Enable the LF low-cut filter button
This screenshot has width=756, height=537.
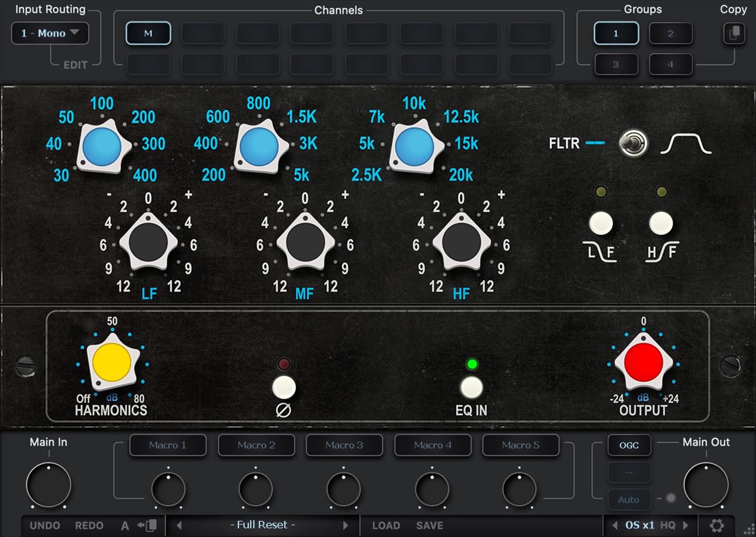coord(600,223)
